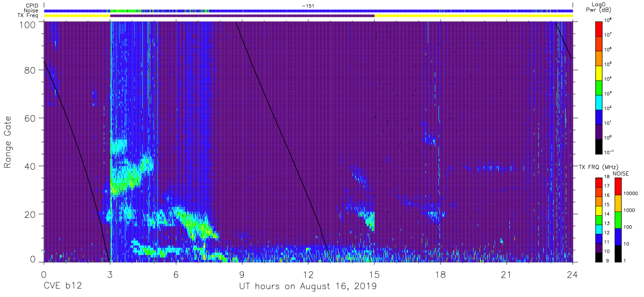This screenshot has height=297, width=644.
Task: Click the purple section of TX Freq strip
Action: pyautogui.click(x=242, y=16)
